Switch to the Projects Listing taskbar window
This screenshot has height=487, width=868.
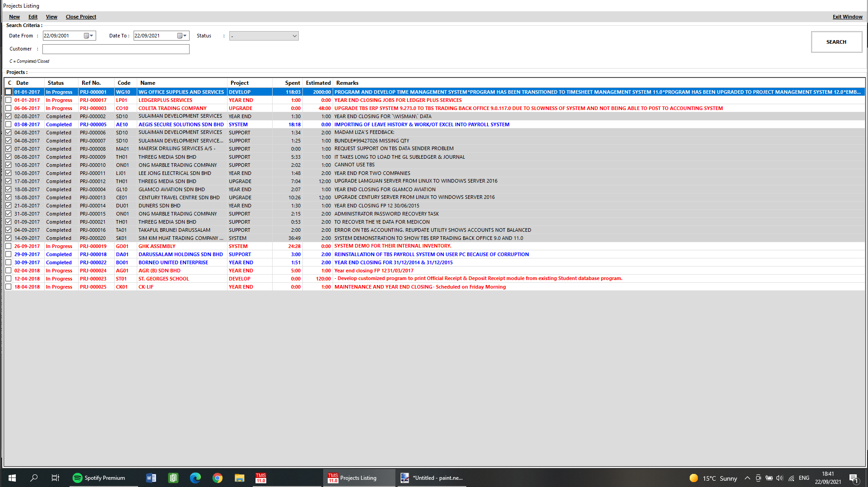coord(359,478)
